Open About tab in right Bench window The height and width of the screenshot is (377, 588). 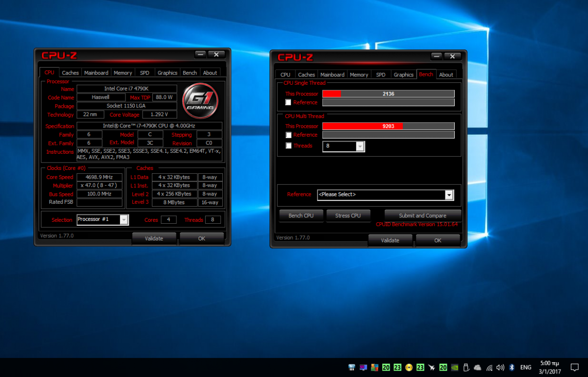[446, 74]
